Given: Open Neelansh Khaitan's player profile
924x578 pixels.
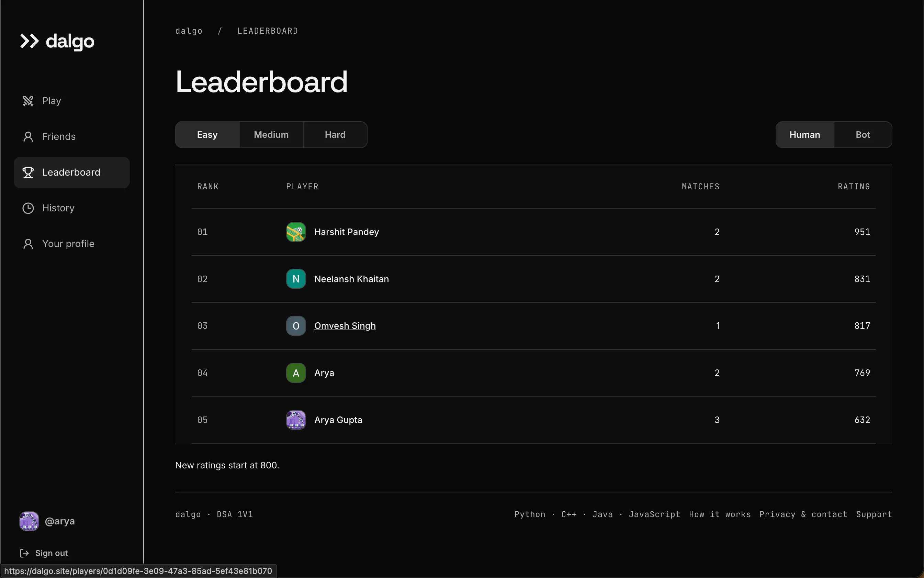Looking at the screenshot, I should click(x=351, y=279).
